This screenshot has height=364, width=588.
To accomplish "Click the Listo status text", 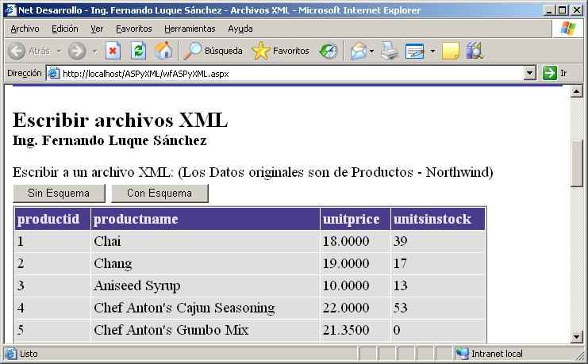I will 29,354.
